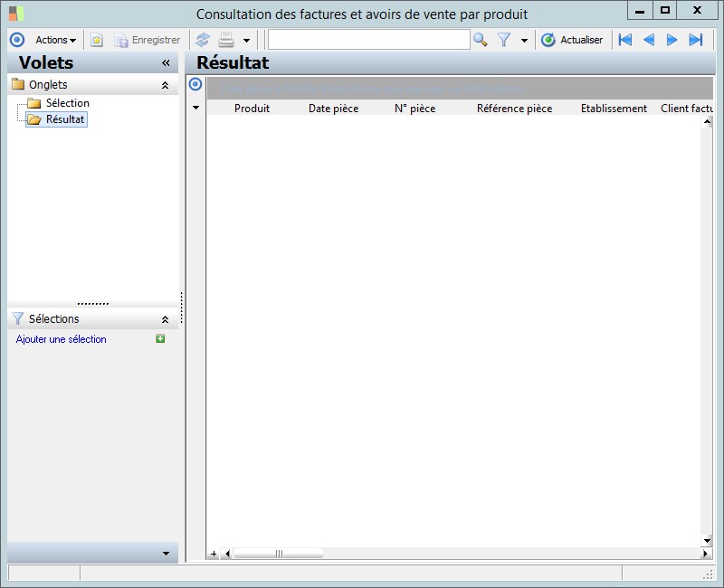The height and width of the screenshot is (588, 724).
Task: Click the horizontal scrollbar right arrow
Action: [x=706, y=554]
